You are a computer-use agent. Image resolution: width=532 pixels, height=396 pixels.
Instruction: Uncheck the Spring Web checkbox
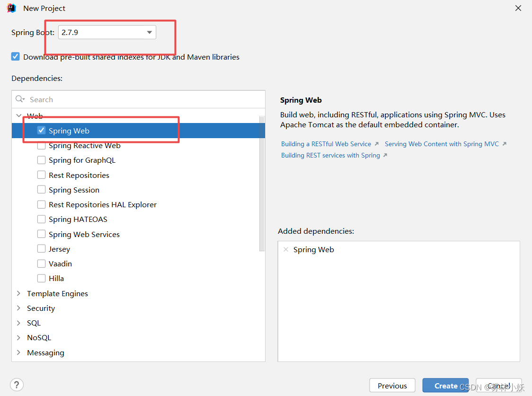(x=41, y=130)
